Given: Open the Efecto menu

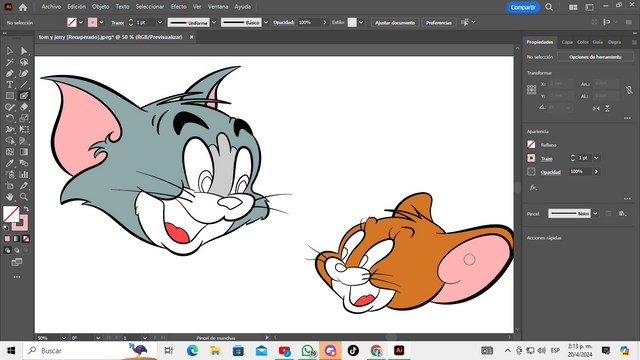Looking at the screenshot, I should click(x=178, y=7).
